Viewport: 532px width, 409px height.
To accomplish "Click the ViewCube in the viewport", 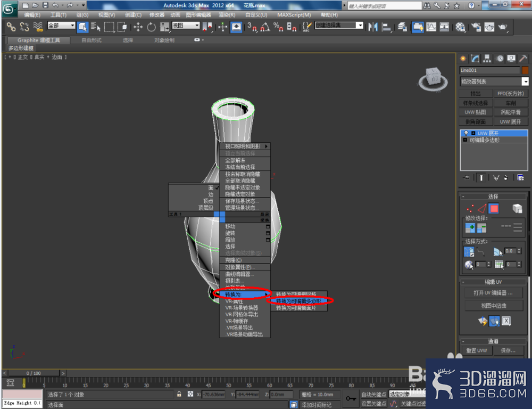I will pos(433,79).
